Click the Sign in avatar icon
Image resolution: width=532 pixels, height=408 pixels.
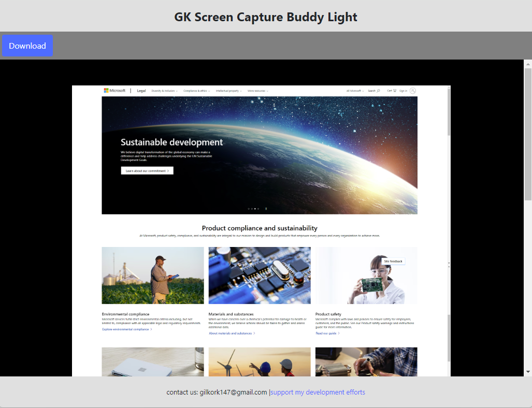click(x=412, y=91)
